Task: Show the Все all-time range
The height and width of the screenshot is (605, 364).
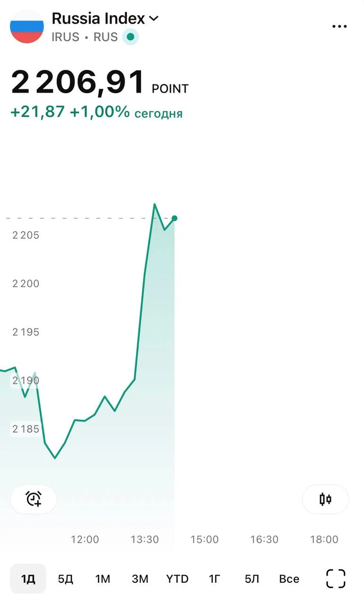Action: coord(289,579)
